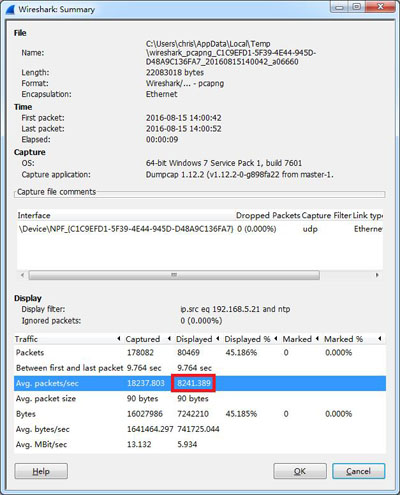Click the arrow beside the Marked column header
The height and width of the screenshot is (495, 400).
pyautogui.click(x=276, y=339)
